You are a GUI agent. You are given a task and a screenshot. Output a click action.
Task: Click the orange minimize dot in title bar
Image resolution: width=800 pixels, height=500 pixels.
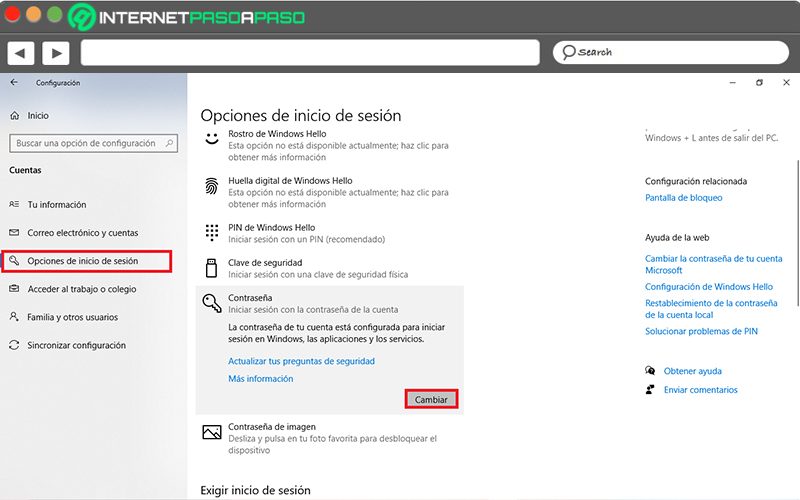(34, 14)
